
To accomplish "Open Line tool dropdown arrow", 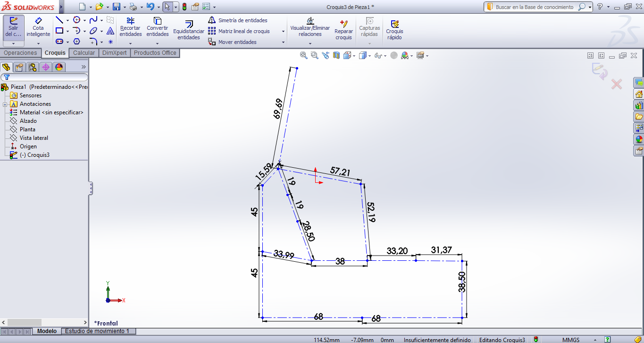I will click(67, 20).
